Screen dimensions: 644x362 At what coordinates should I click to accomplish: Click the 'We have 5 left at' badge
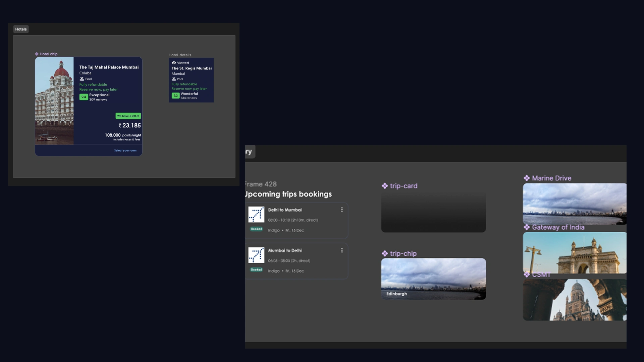click(x=128, y=116)
